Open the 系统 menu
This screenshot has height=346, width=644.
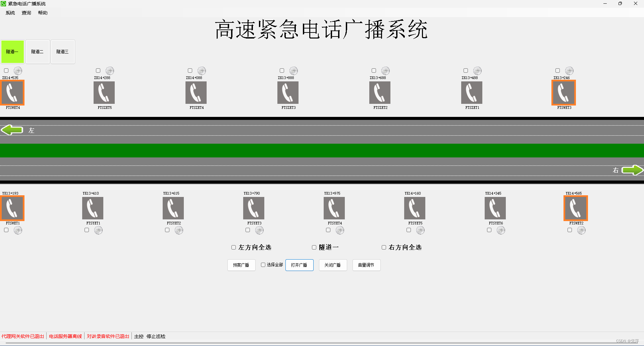pos(10,13)
